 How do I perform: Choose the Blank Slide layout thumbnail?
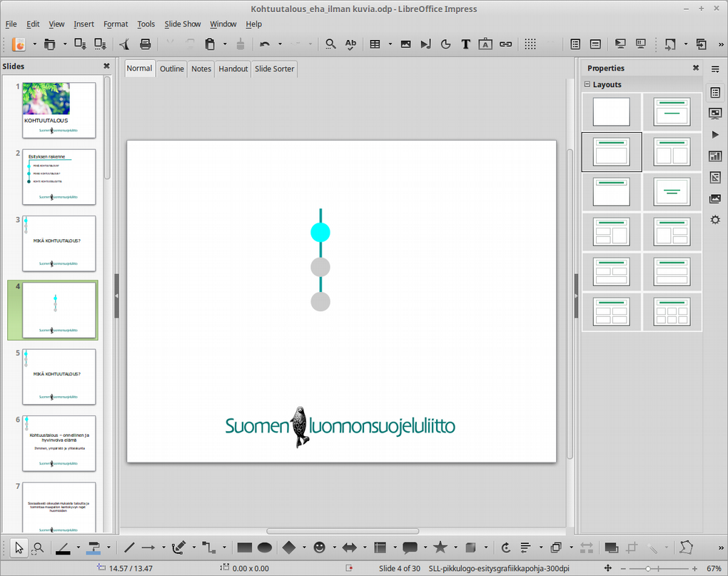pos(612,112)
